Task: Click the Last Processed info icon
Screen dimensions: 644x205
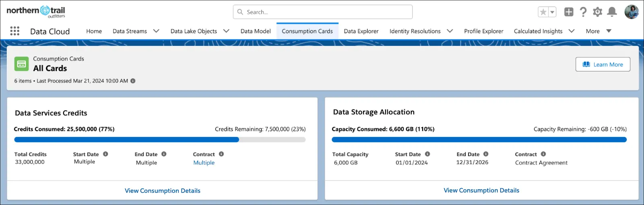Action: (133, 81)
